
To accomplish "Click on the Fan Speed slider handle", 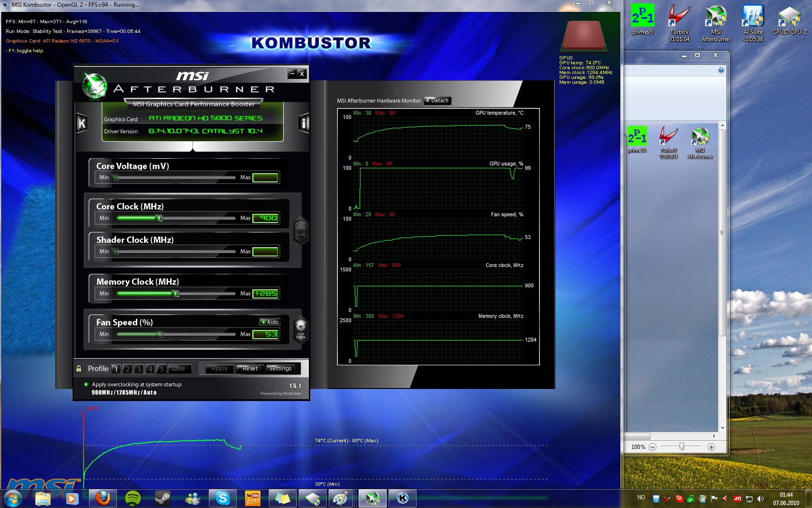I will 160,334.
